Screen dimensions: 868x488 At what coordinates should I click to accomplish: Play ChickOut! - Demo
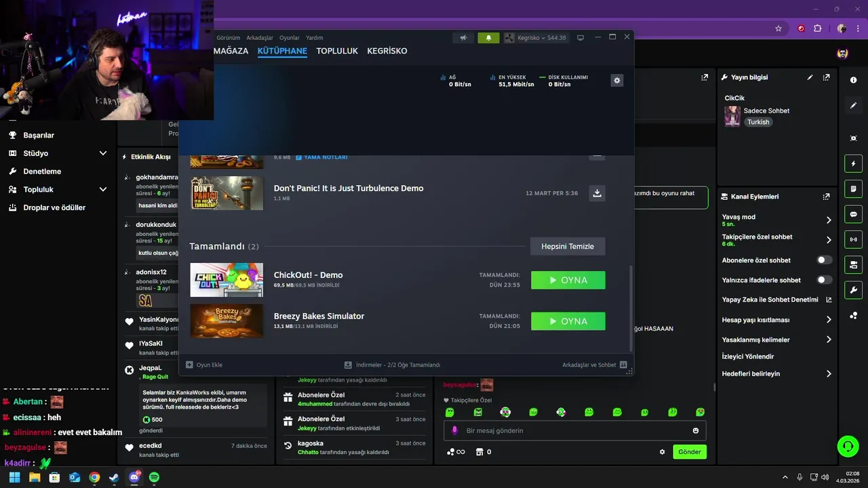568,280
